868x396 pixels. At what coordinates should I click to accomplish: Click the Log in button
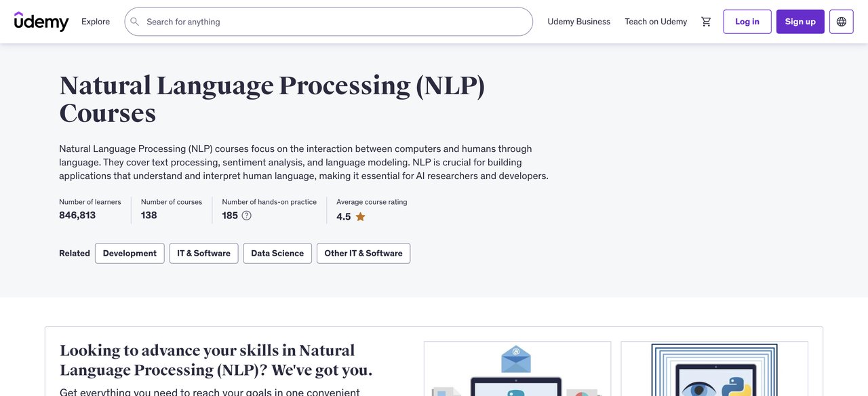[x=747, y=22]
